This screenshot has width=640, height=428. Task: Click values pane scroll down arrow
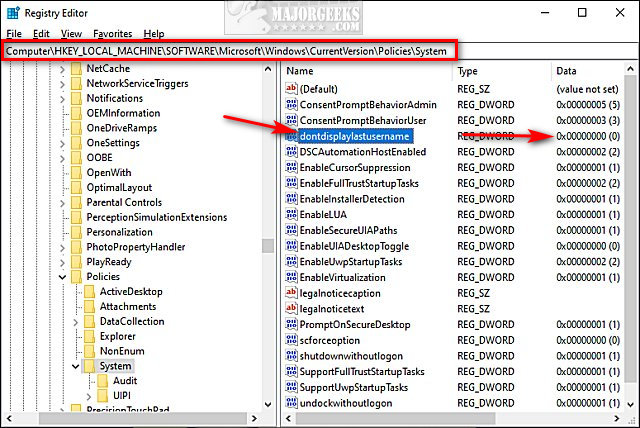pyautogui.click(x=631, y=405)
